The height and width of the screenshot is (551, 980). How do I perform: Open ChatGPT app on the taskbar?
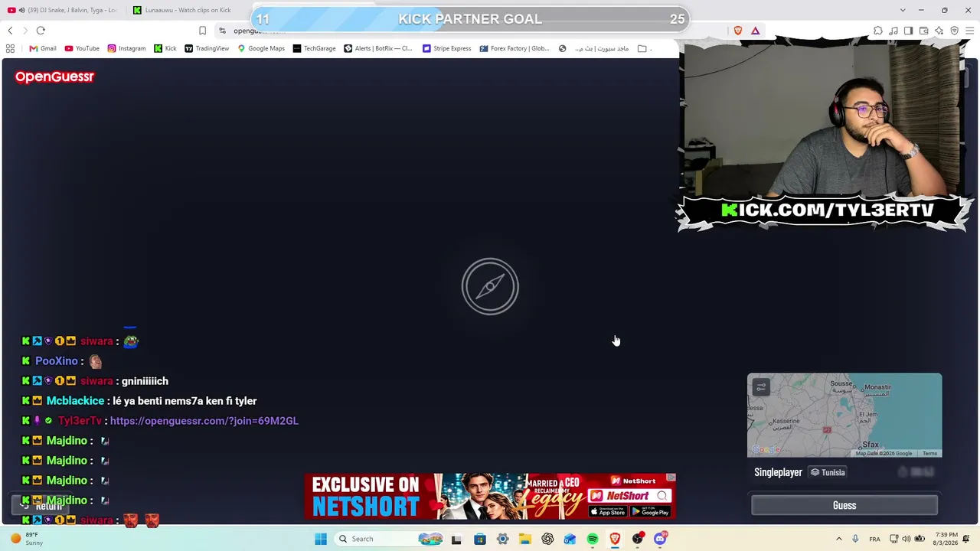pos(547,539)
